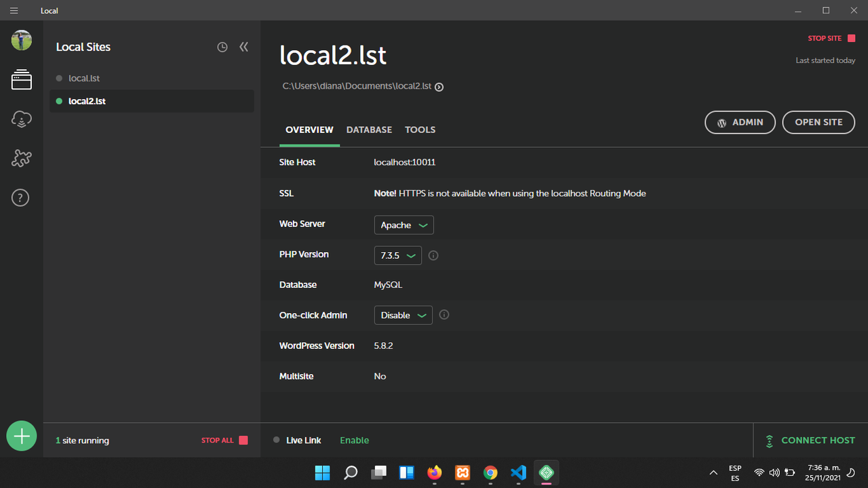Show hidden system tray icons

click(x=713, y=472)
